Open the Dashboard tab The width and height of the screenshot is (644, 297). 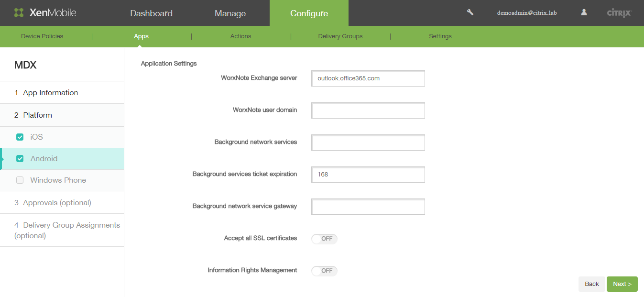(x=151, y=13)
